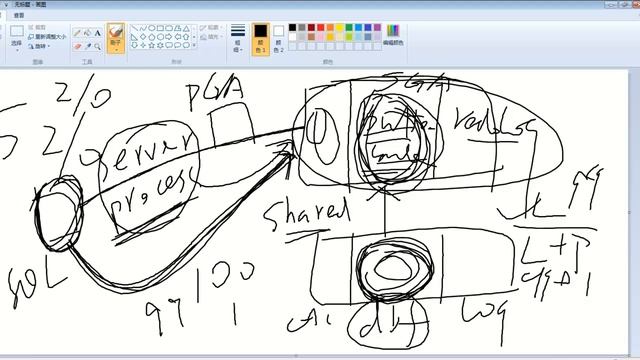This screenshot has height=360, width=640.
Task: Pick the purple color swatch
Action: tap(377, 27)
